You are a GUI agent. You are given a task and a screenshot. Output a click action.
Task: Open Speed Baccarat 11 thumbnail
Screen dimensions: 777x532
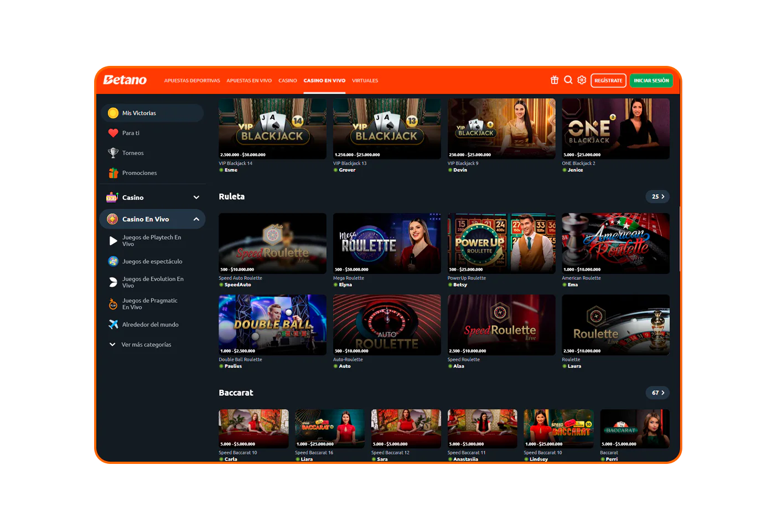(483, 428)
